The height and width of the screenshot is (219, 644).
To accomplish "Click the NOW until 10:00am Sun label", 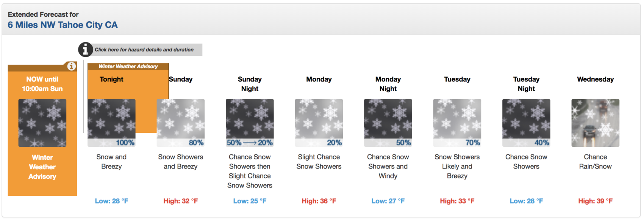I will (x=42, y=84).
